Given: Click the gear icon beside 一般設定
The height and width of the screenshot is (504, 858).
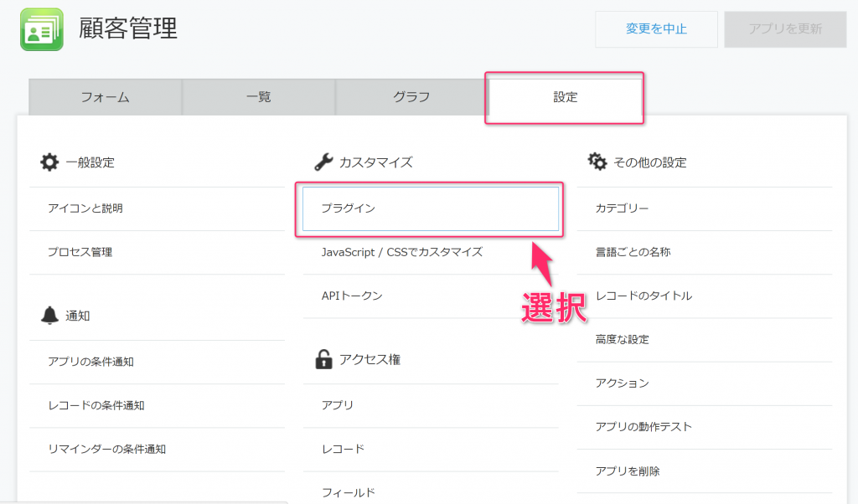Looking at the screenshot, I should pyautogui.click(x=49, y=162).
